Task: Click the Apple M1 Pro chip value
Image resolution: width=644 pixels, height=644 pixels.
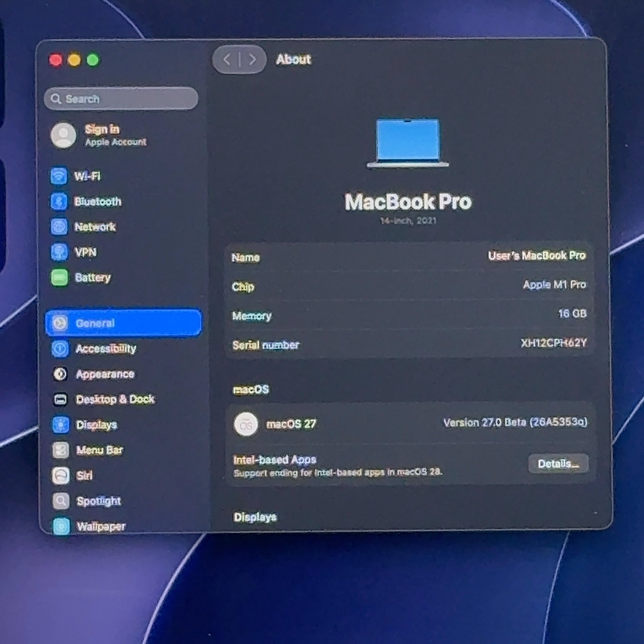Action: (555, 285)
